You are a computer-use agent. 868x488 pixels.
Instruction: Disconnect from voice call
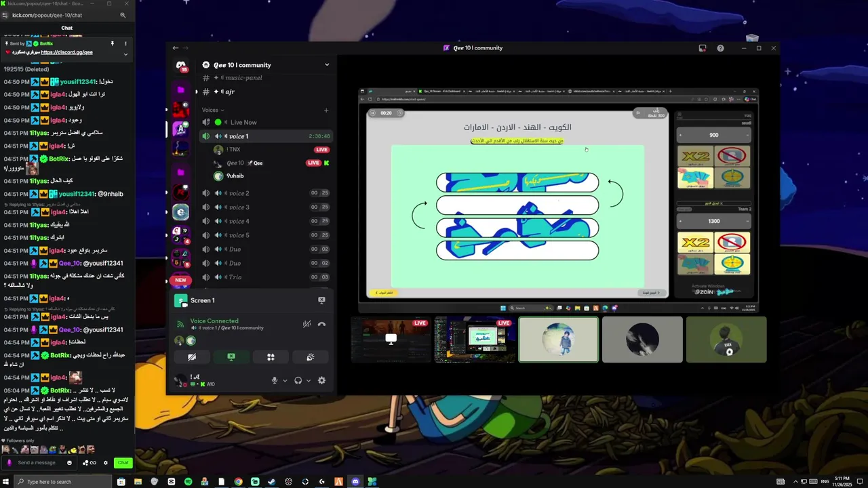click(321, 325)
